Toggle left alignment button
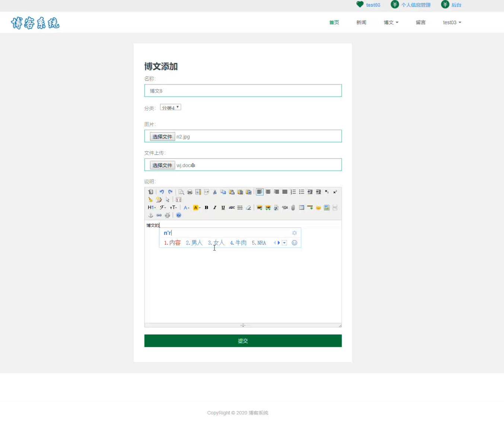Viewport: 504px width, 424px height. coord(259,192)
